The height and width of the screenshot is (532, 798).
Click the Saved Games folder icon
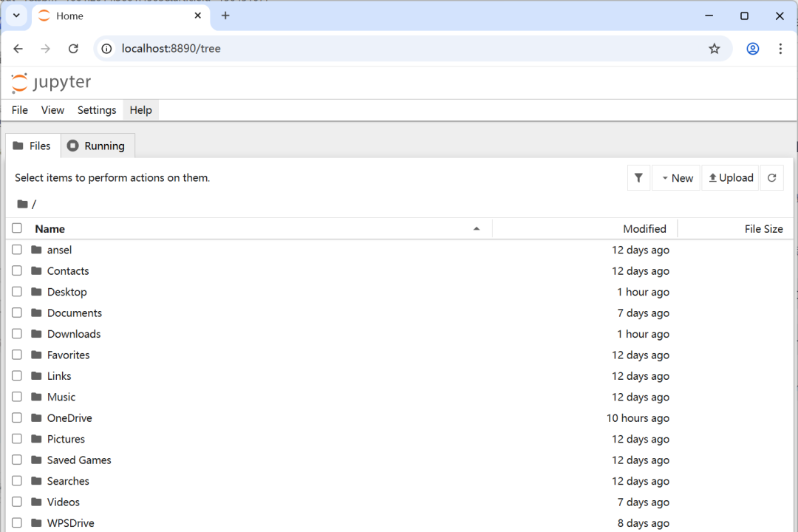[36, 460]
